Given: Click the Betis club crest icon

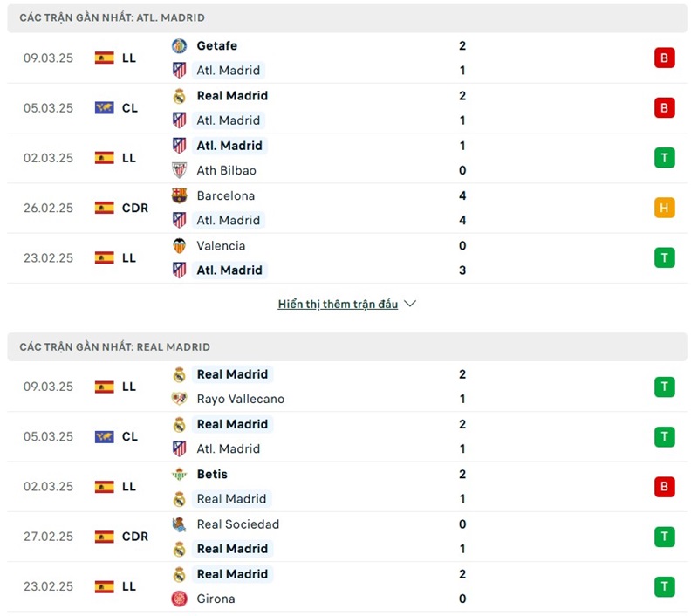Looking at the screenshot, I should pos(179,475).
